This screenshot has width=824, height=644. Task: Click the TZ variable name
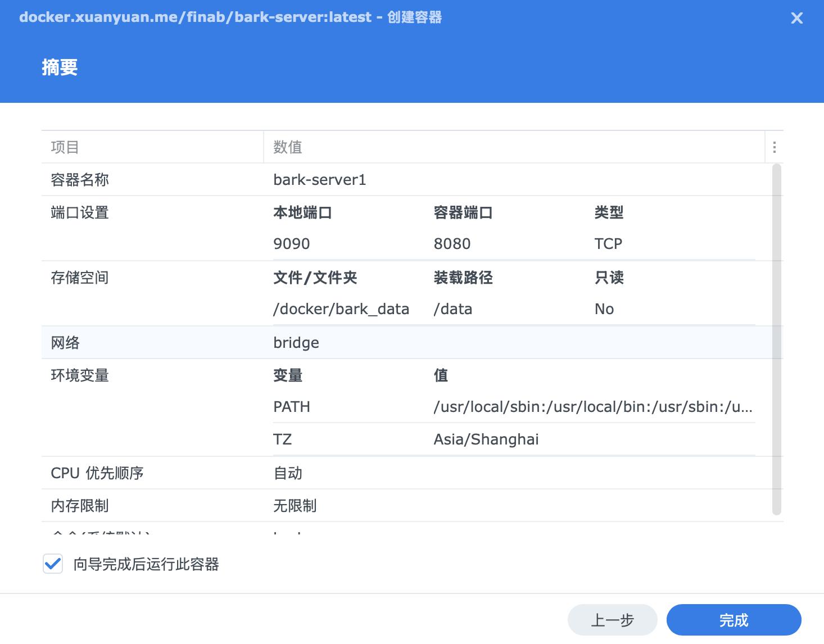click(283, 439)
